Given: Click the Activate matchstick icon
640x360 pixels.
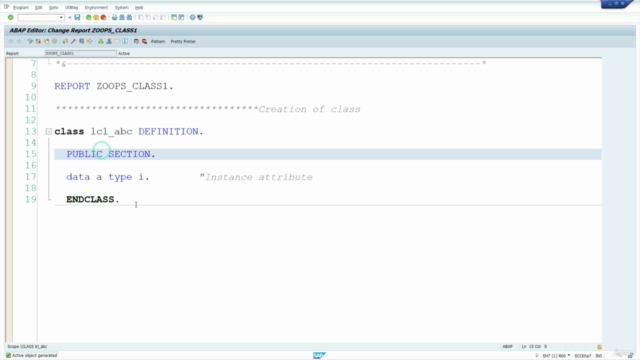Looking at the screenshot, I should tap(73, 41).
